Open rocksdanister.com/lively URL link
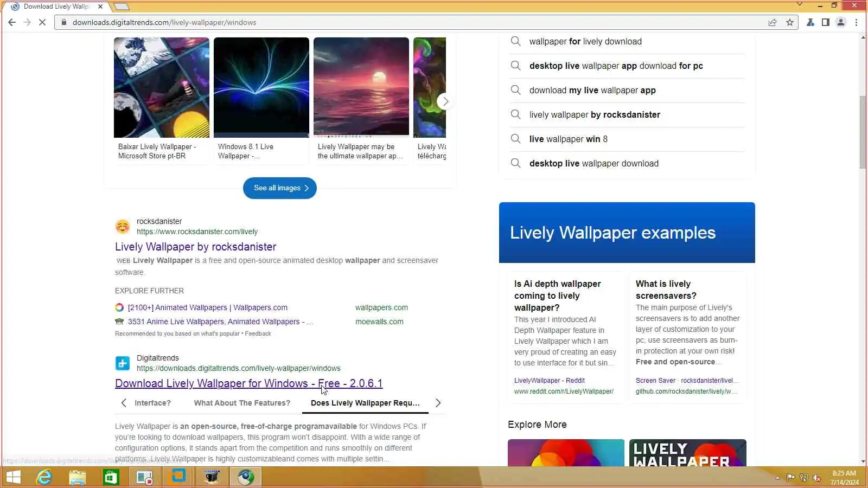Viewport: 868px width, 488px height. coord(197,232)
